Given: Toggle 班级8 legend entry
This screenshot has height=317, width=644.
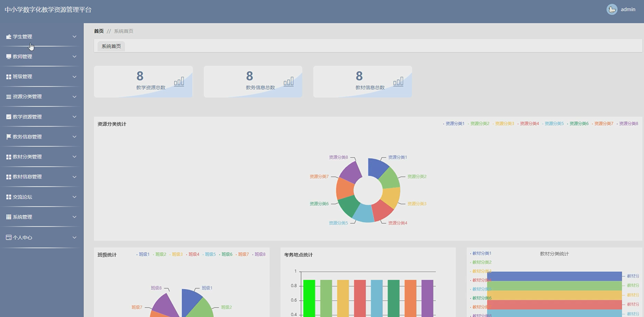Looking at the screenshot, I should (x=259, y=254).
